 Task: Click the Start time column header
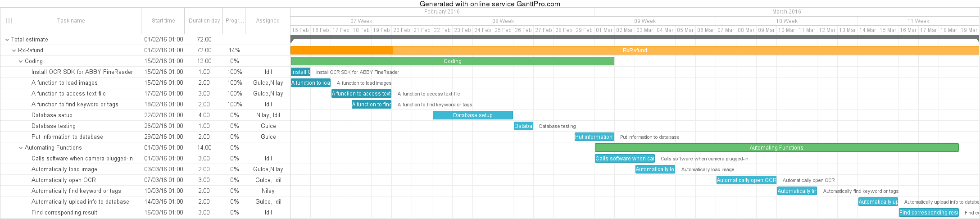[x=163, y=21]
